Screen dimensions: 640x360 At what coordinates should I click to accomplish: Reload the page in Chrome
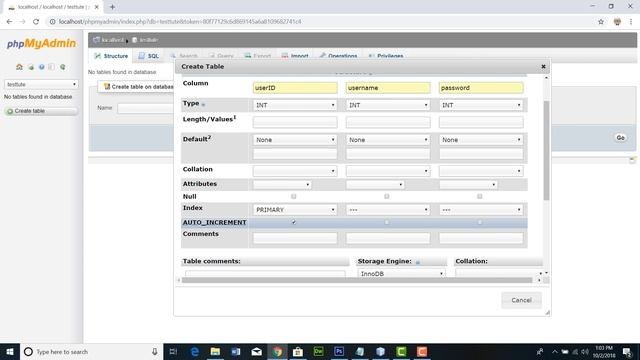click(x=36, y=22)
